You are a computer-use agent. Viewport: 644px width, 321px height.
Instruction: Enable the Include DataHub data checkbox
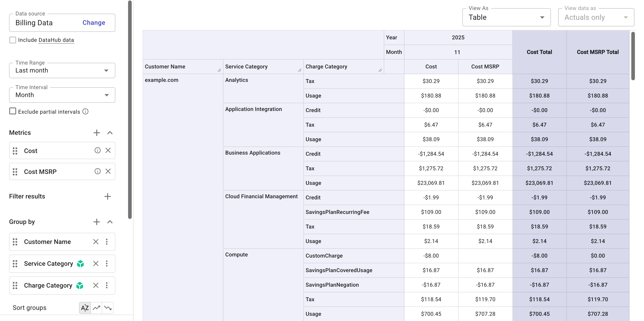coord(13,40)
